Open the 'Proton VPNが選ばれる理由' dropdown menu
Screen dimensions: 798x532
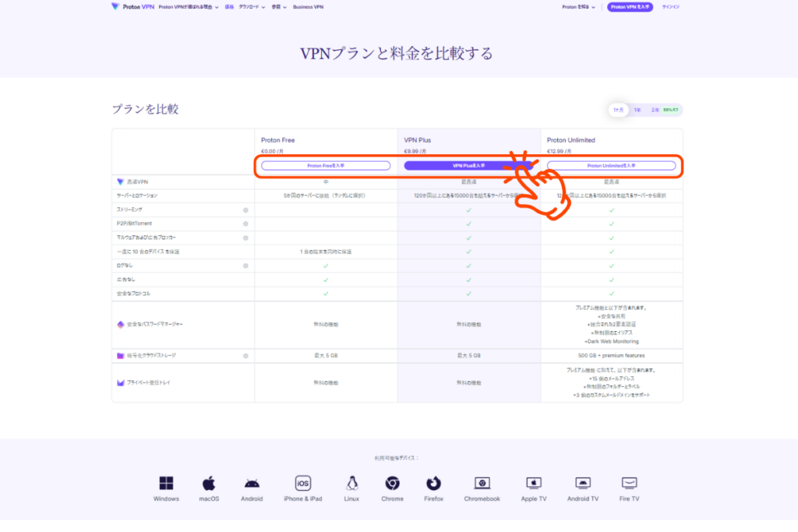pos(188,7)
